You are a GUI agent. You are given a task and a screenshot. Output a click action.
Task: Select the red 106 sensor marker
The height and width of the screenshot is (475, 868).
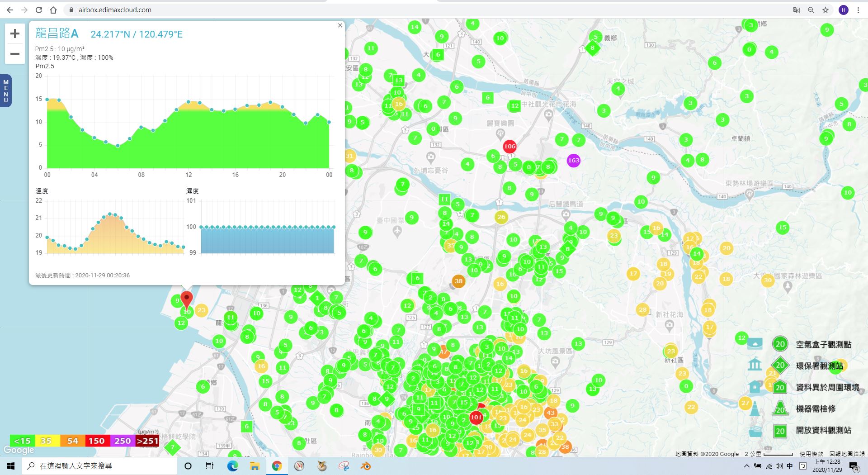tap(509, 146)
